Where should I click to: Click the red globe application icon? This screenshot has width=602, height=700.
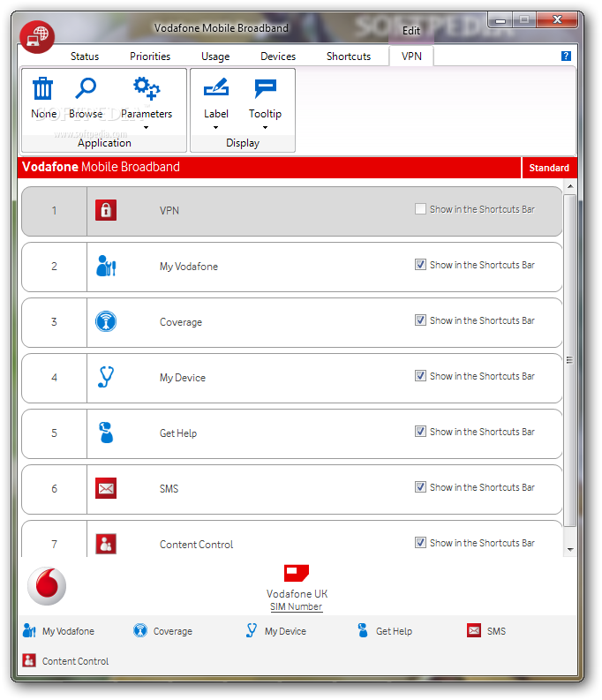coord(37,36)
